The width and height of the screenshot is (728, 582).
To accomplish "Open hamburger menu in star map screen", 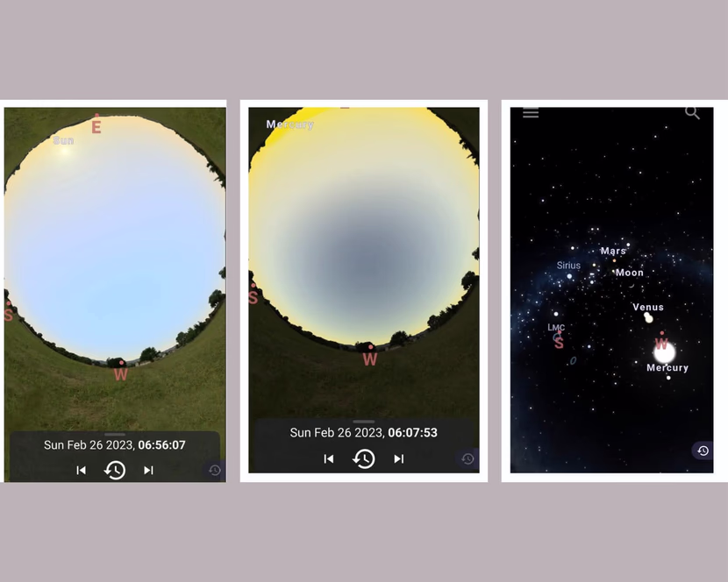I will point(531,113).
